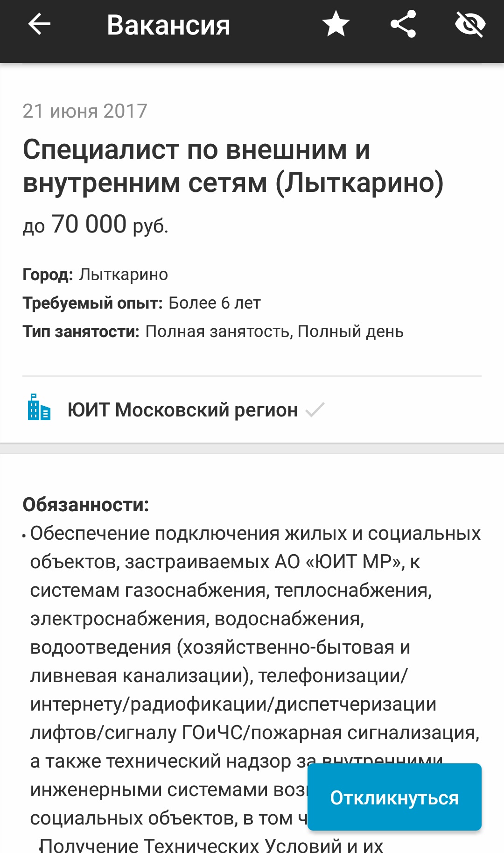Open the company building icon
The height and width of the screenshot is (853, 504).
tap(39, 407)
